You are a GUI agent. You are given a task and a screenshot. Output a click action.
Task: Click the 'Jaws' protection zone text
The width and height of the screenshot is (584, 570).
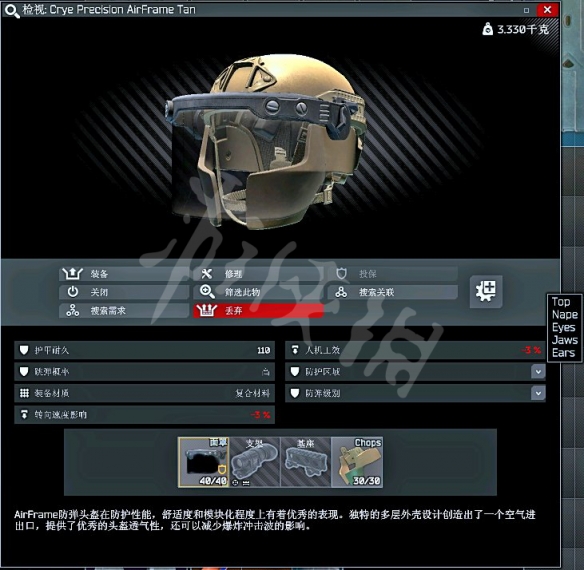565,340
